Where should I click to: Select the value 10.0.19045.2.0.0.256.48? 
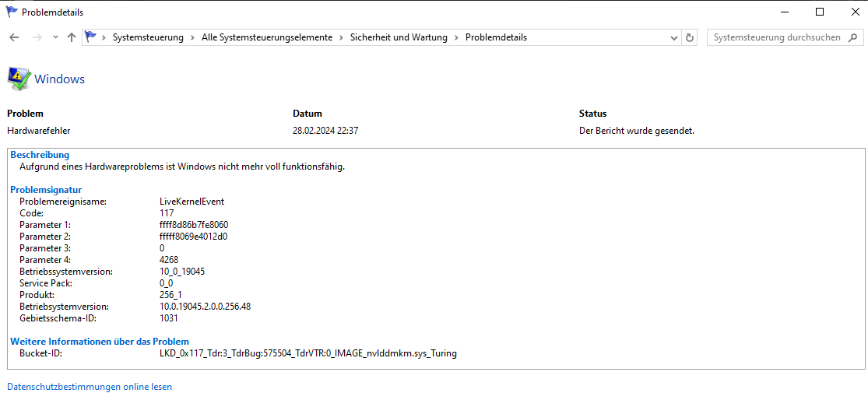click(x=205, y=307)
